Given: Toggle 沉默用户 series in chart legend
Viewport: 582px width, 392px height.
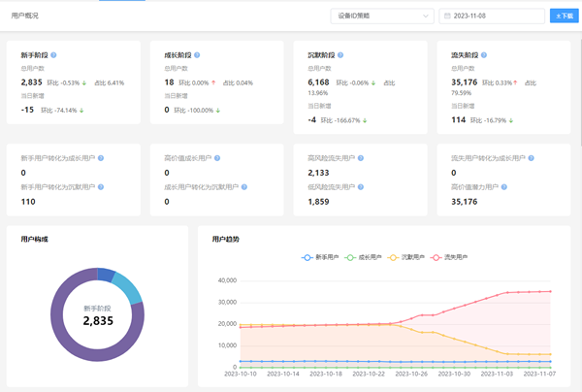Looking at the screenshot, I should pos(405,257).
